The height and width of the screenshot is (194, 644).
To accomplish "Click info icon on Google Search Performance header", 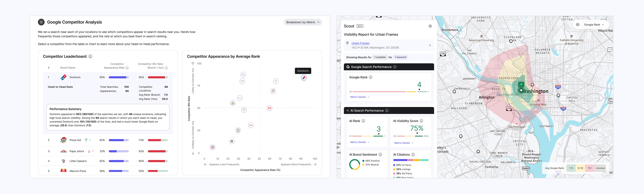I will [x=395, y=67].
